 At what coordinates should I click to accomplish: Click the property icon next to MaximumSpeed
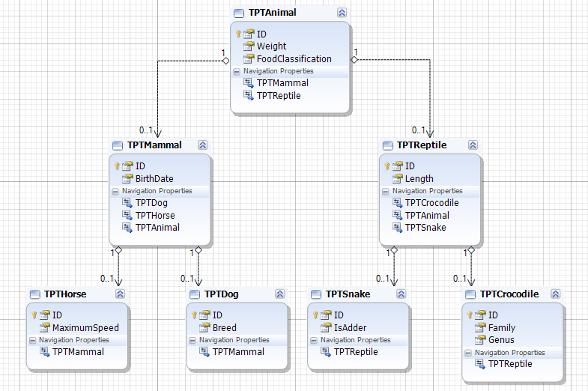pos(45,327)
